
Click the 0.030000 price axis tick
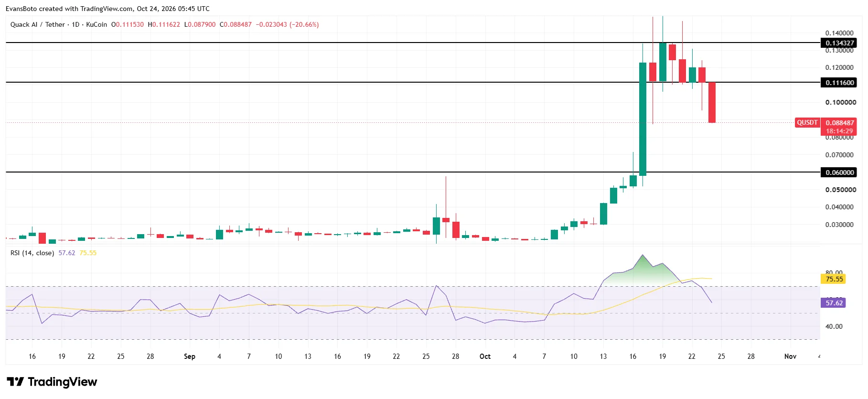coord(839,225)
